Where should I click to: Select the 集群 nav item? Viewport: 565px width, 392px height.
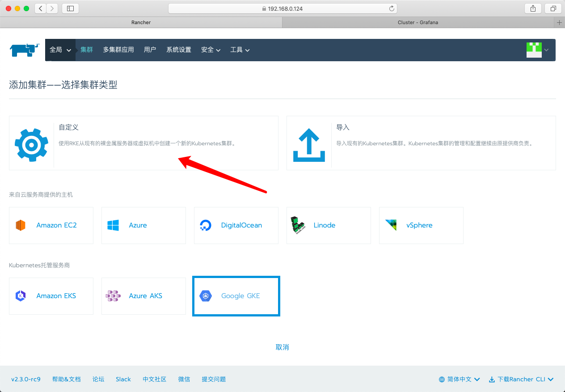coord(87,50)
